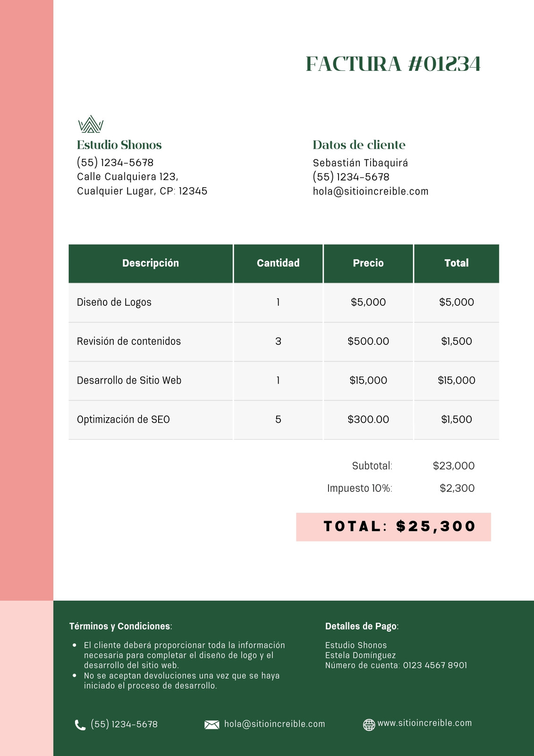Click the phone icon in the footer
The width and height of the screenshot is (534, 756).
[x=80, y=725]
